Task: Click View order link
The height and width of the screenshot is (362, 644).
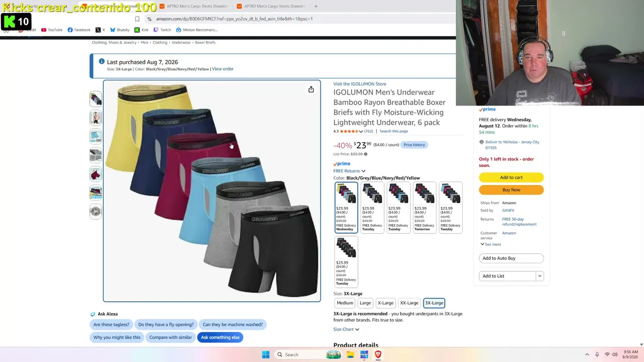Action: pyautogui.click(x=222, y=69)
